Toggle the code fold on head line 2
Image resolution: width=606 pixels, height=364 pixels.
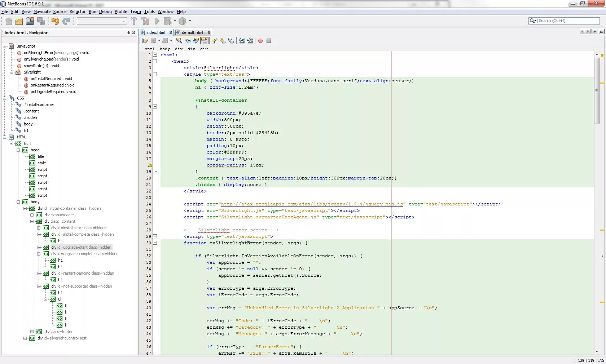click(x=155, y=61)
